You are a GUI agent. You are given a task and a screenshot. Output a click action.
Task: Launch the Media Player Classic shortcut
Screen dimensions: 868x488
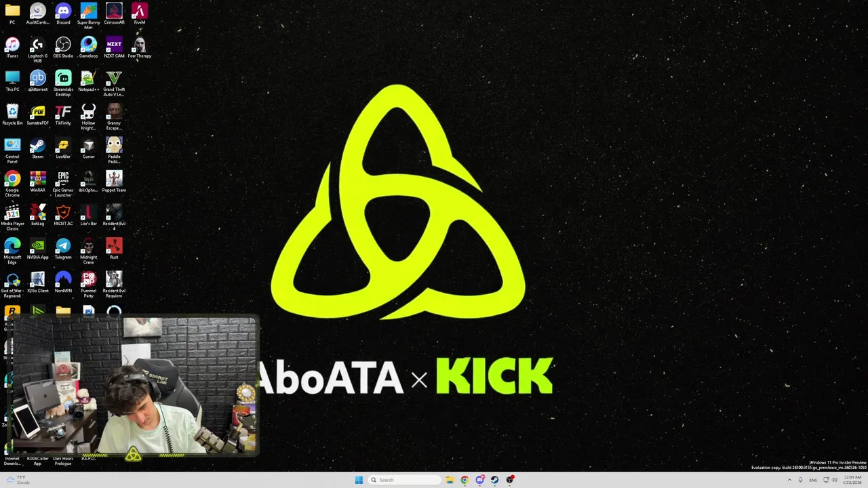pyautogui.click(x=12, y=218)
